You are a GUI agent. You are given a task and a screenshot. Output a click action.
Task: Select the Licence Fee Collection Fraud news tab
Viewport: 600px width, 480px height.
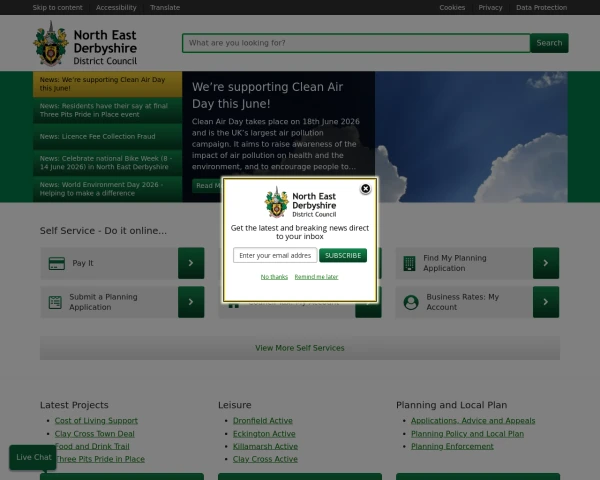point(108,137)
